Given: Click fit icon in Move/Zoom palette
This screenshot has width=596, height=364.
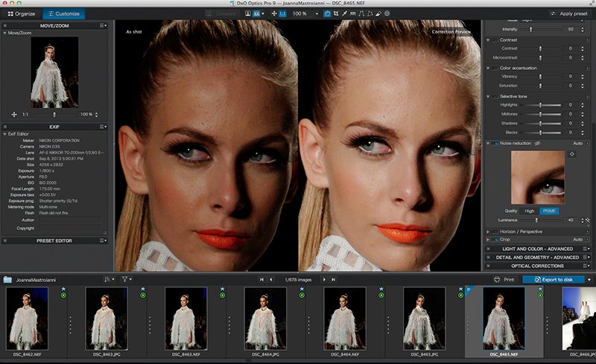Looking at the screenshot, I should coord(14,115).
